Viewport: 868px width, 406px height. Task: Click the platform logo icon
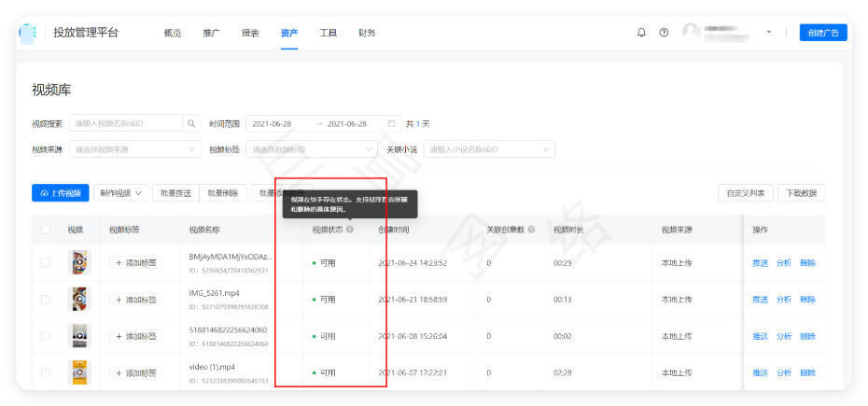[x=29, y=32]
